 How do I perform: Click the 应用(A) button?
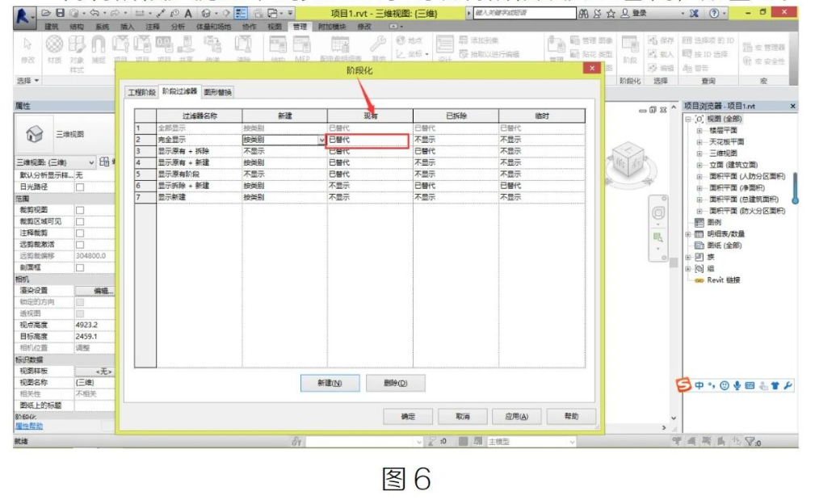click(516, 417)
